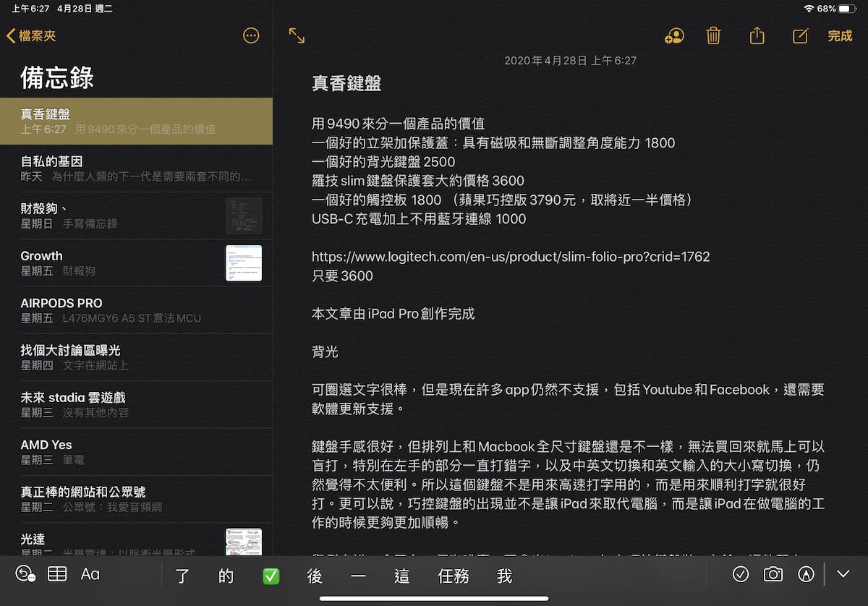Open the 財殼夠、 note
868x606 pixels.
(136, 215)
